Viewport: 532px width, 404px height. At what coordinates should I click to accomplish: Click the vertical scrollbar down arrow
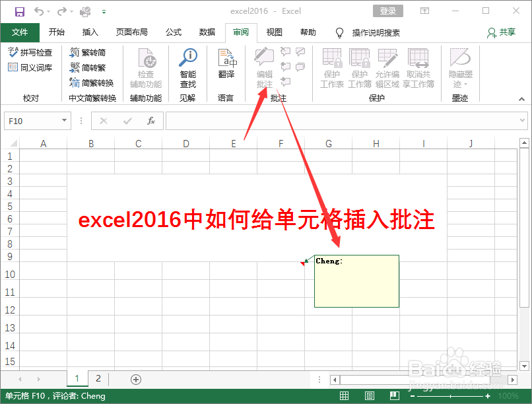(524, 366)
